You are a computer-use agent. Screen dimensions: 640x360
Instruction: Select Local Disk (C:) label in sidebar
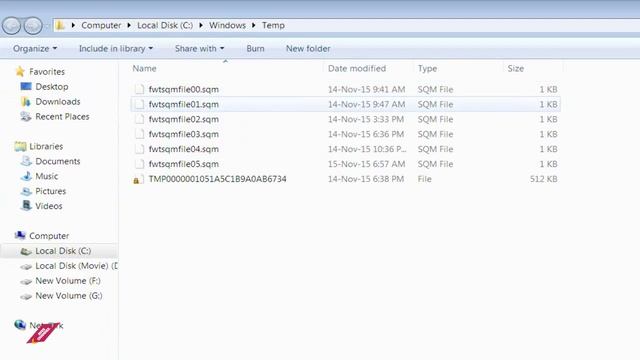(63, 251)
